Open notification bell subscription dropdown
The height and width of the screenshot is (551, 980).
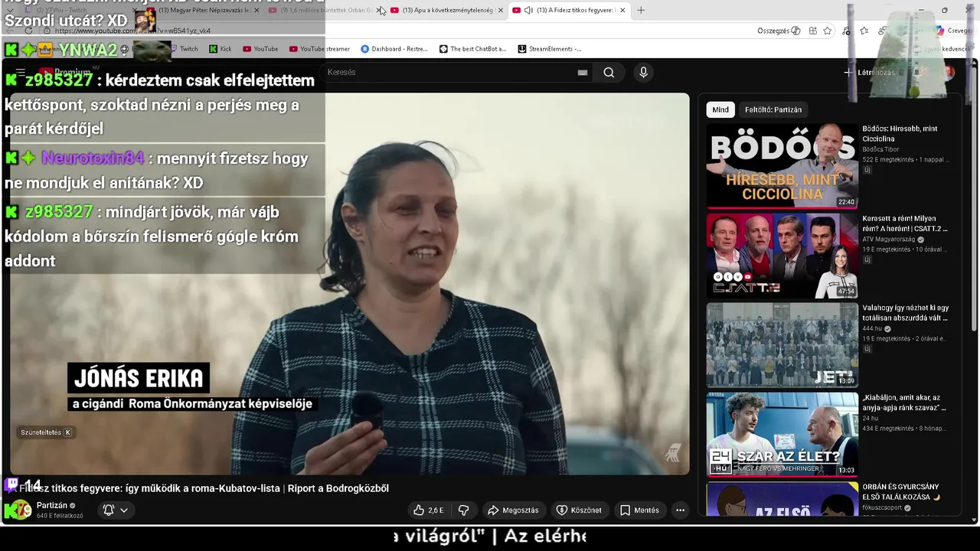click(x=115, y=510)
